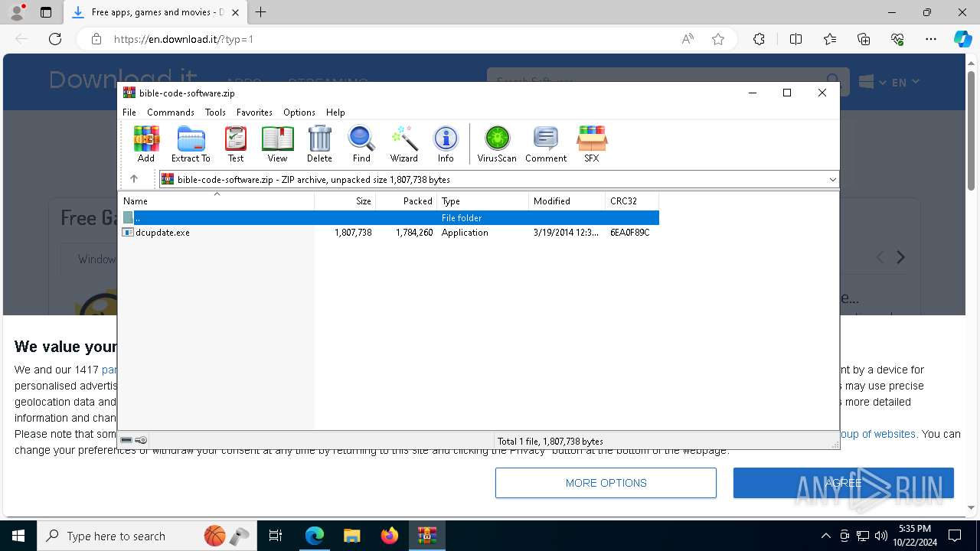
Task: Sort file list by Name column
Action: (x=217, y=201)
